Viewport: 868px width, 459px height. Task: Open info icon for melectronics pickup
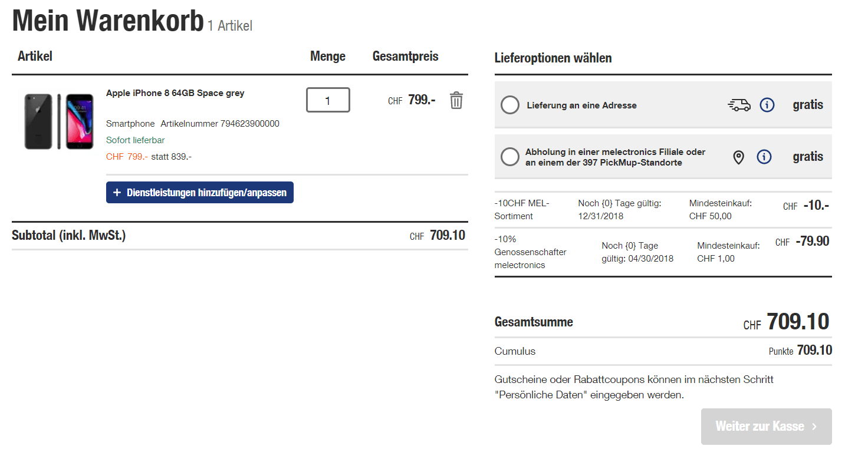pos(764,157)
